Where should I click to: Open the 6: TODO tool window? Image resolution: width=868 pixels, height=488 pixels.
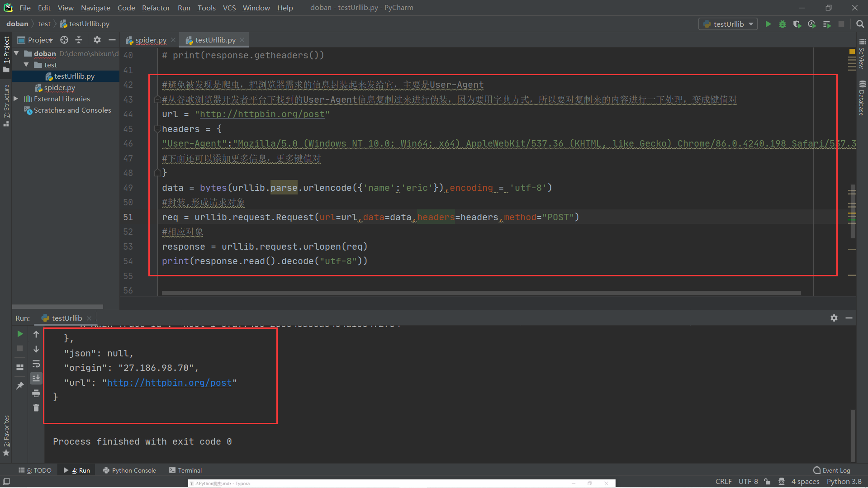pyautogui.click(x=35, y=470)
